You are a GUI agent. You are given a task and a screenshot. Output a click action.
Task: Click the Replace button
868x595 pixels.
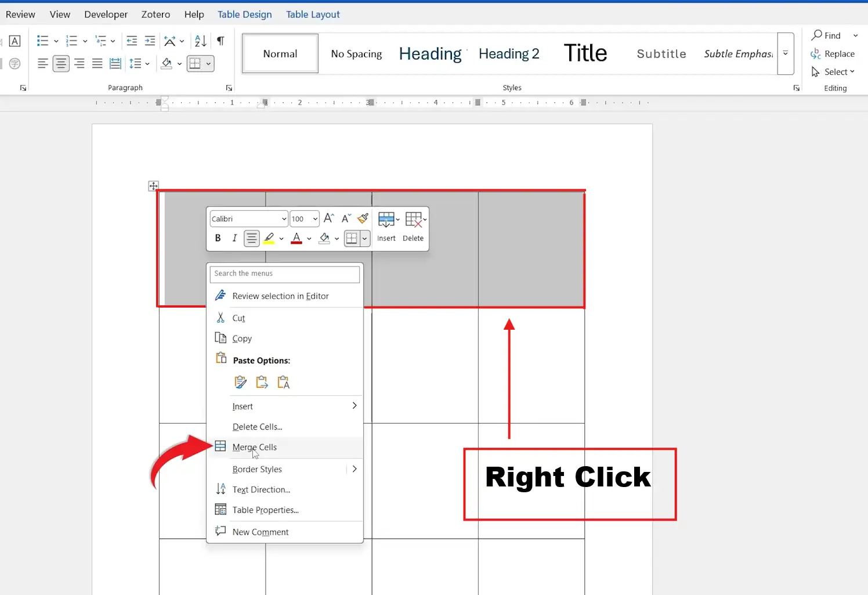point(833,54)
